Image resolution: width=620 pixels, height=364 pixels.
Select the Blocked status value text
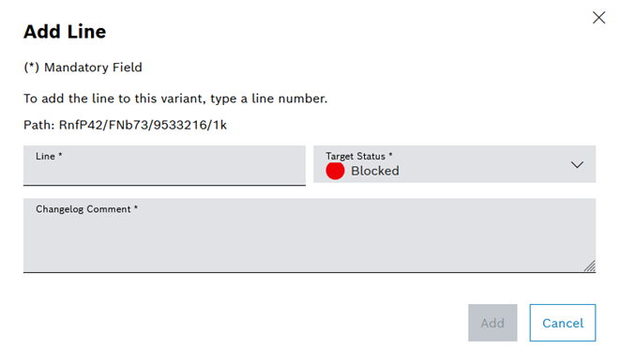coord(375,171)
